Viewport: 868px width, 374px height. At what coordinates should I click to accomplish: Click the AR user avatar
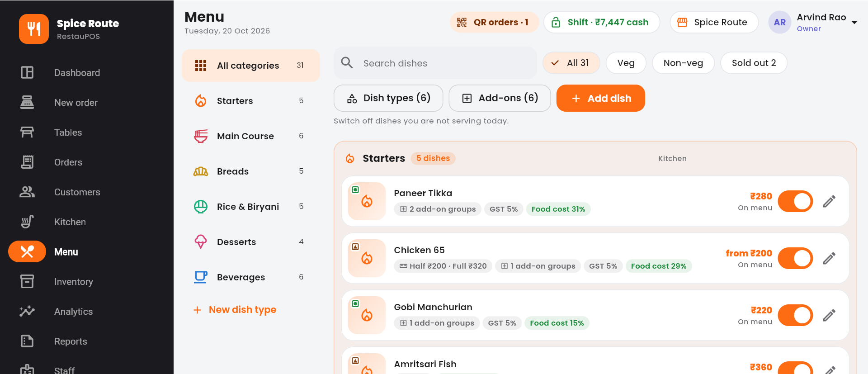point(779,22)
